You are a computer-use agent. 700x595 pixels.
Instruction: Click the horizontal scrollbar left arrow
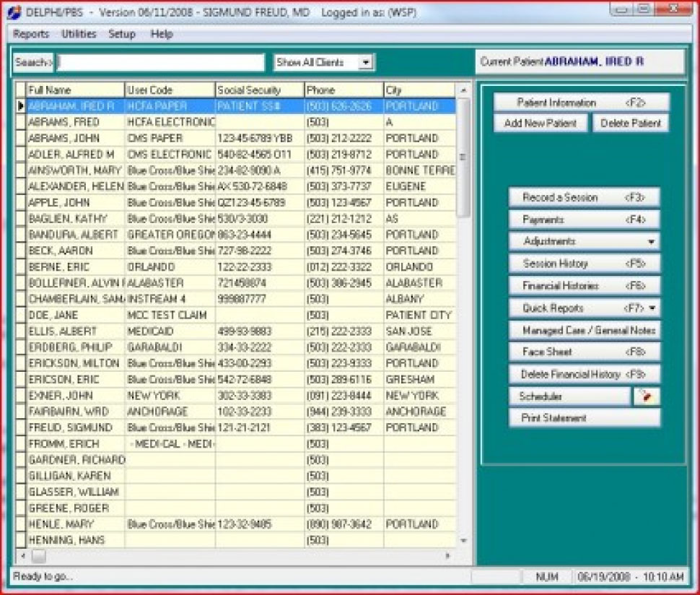pyautogui.click(x=23, y=556)
